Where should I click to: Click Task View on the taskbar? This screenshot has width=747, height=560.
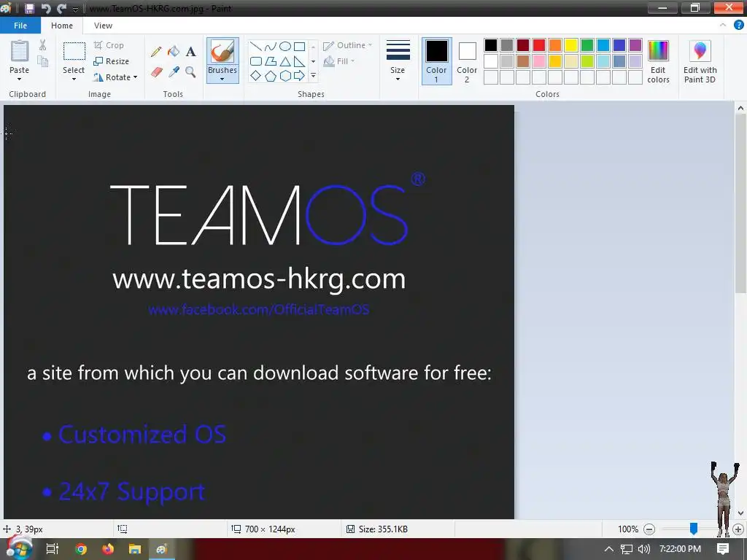click(x=53, y=549)
